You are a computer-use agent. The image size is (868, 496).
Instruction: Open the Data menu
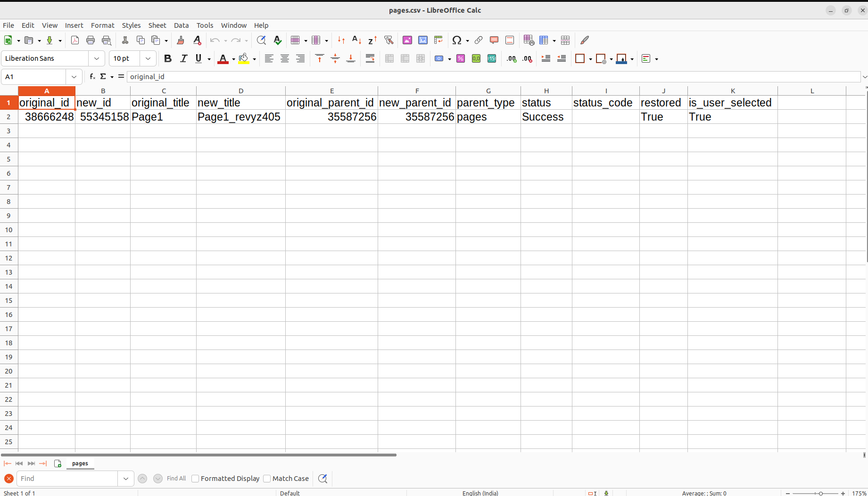(x=181, y=25)
